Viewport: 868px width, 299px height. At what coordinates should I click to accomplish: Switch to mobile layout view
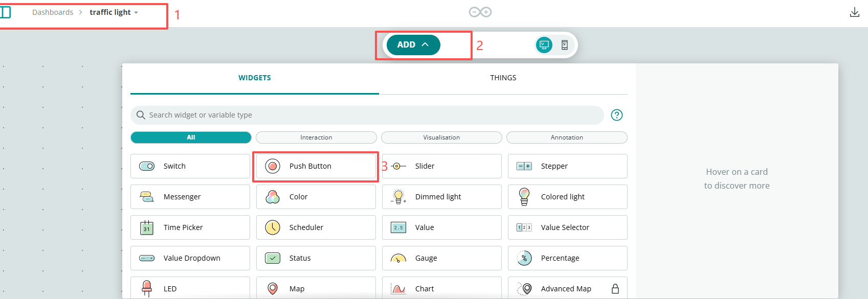click(x=565, y=45)
